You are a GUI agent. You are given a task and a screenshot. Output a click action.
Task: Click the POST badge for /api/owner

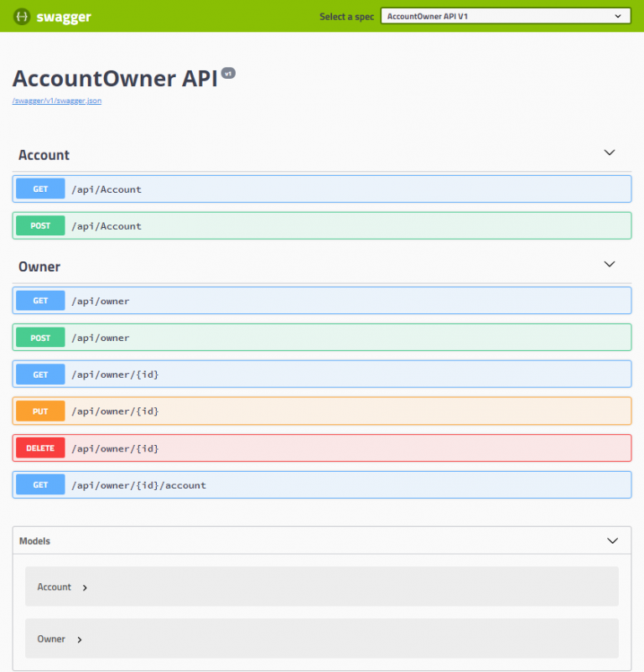40,338
